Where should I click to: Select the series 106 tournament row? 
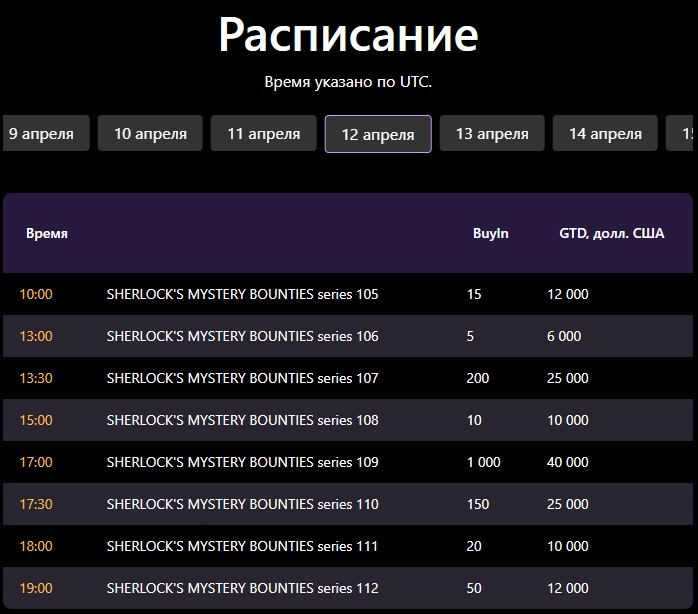pos(242,336)
